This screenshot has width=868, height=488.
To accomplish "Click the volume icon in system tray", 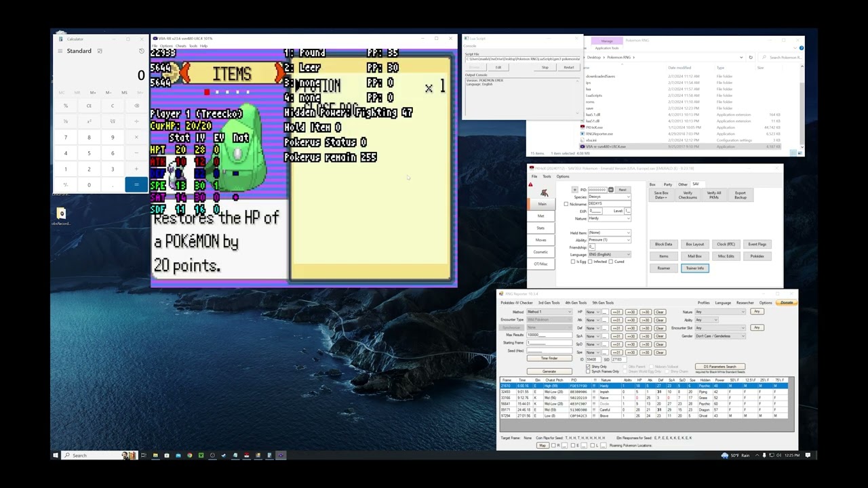I will 780,455.
